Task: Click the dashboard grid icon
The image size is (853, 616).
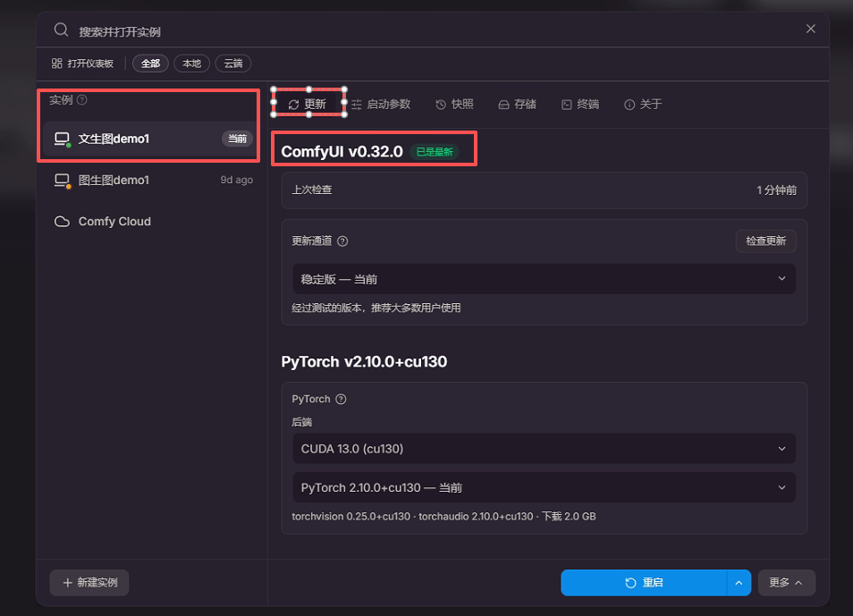Action: point(56,63)
